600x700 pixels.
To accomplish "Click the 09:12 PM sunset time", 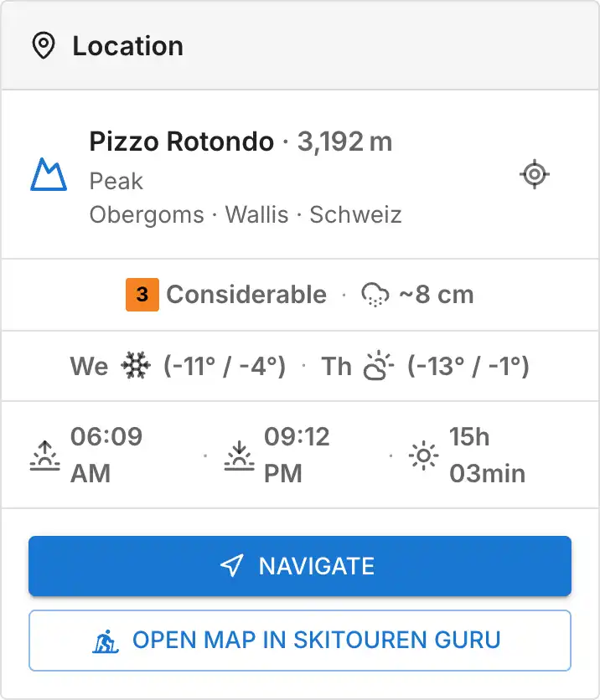I will 297,455.
